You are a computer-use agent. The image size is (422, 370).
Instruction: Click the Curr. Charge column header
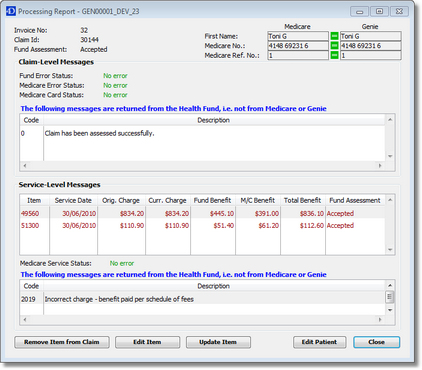[168, 200]
